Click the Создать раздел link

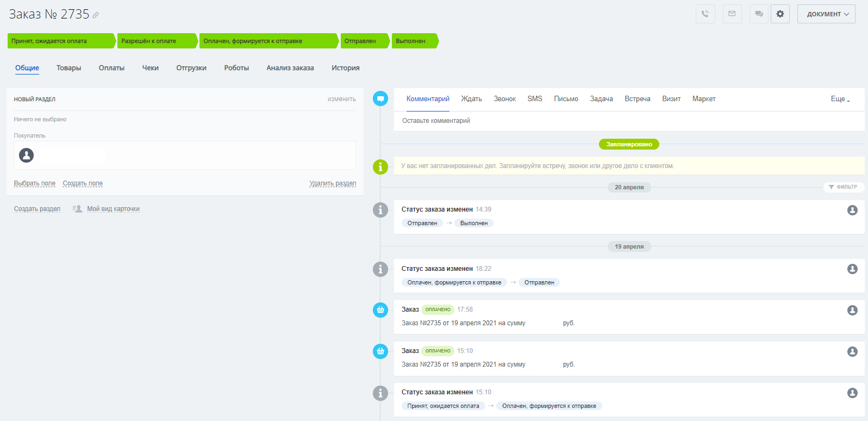point(37,209)
